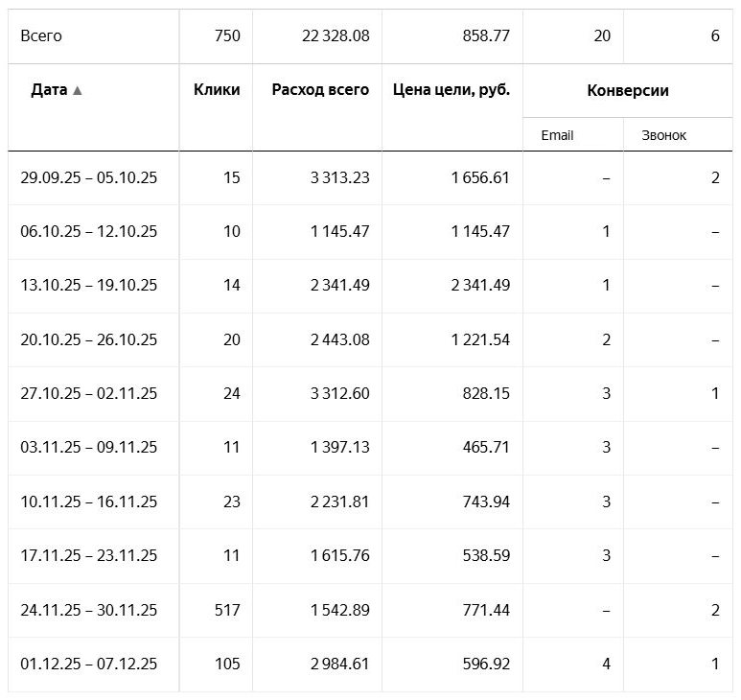Select the Конверсии column group header
741x700 pixels.
coord(627,91)
